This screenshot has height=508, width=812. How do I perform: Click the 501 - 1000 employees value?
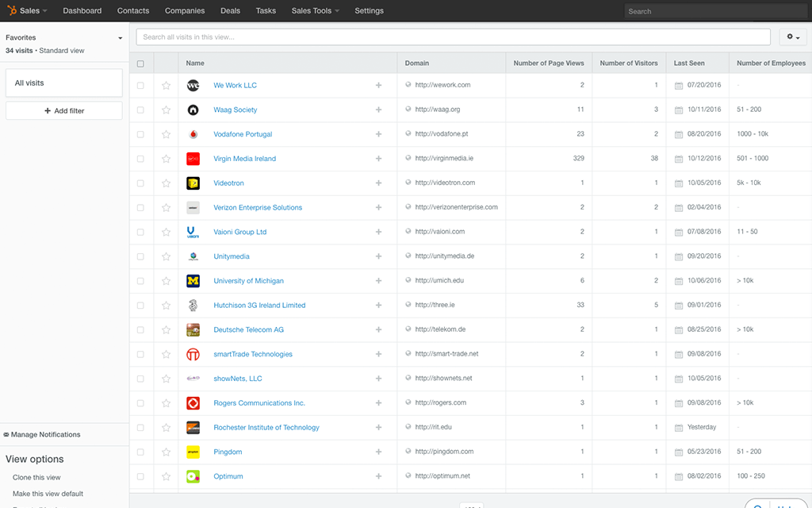[753, 158]
